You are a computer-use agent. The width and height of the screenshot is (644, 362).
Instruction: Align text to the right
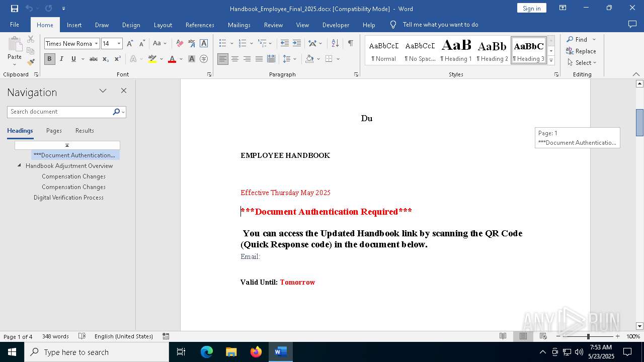coord(247,59)
